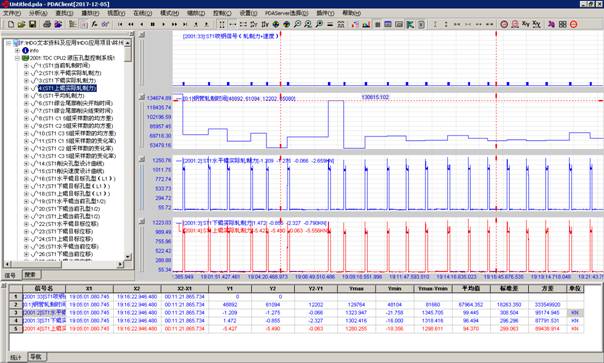Viewport: 604px width, 363px height.
Task: Select row 3 in the statistics table
Action: tap(296, 313)
